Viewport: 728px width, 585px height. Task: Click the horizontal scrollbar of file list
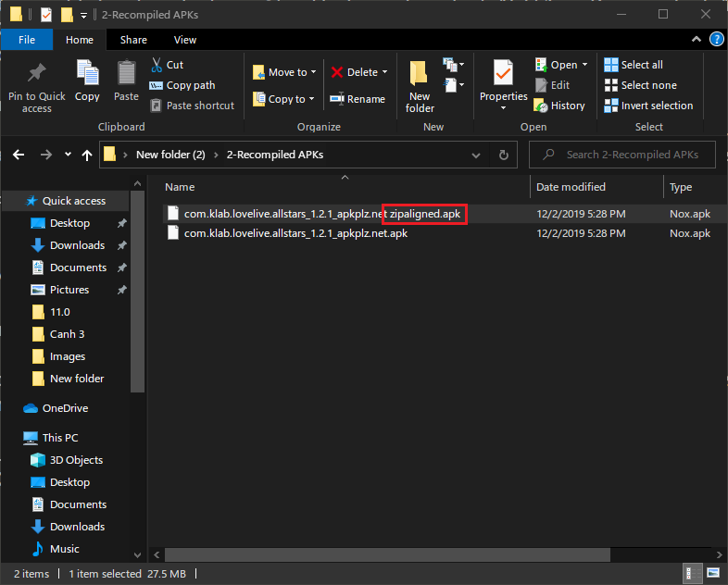(x=387, y=554)
